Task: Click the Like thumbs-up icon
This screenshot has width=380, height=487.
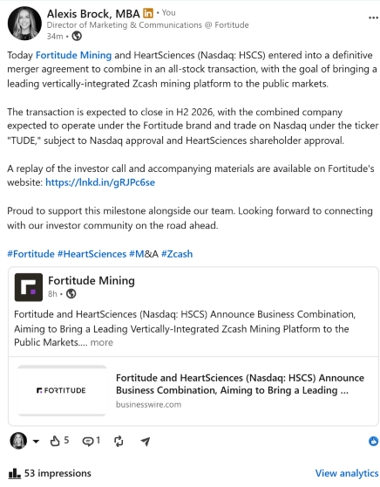Action: pos(55,441)
